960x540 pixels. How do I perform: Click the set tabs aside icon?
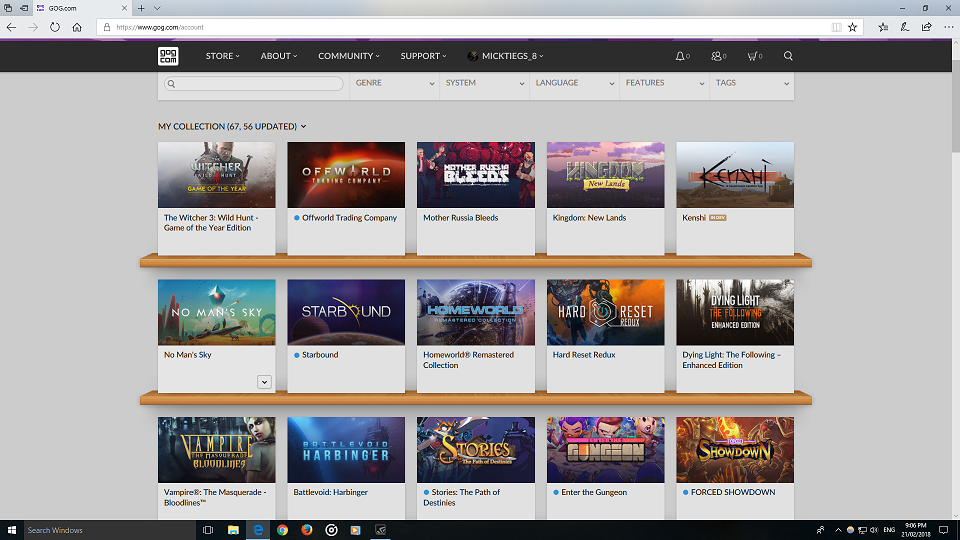24,8
